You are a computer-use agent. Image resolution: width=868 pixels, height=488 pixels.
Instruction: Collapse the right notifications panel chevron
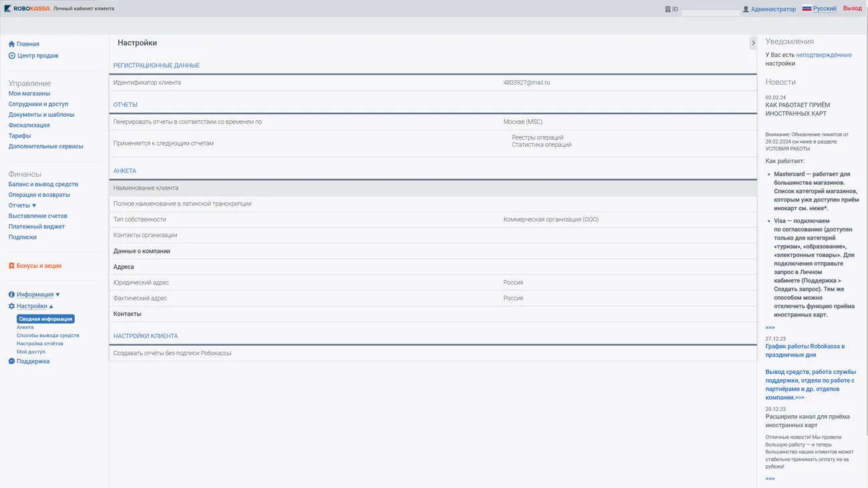point(753,43)
